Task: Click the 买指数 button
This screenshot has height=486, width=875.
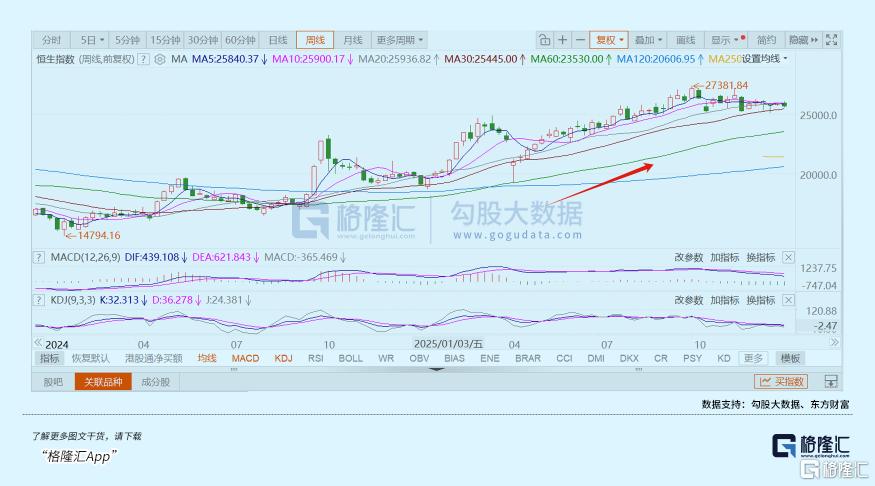Action: pos(780,381)
